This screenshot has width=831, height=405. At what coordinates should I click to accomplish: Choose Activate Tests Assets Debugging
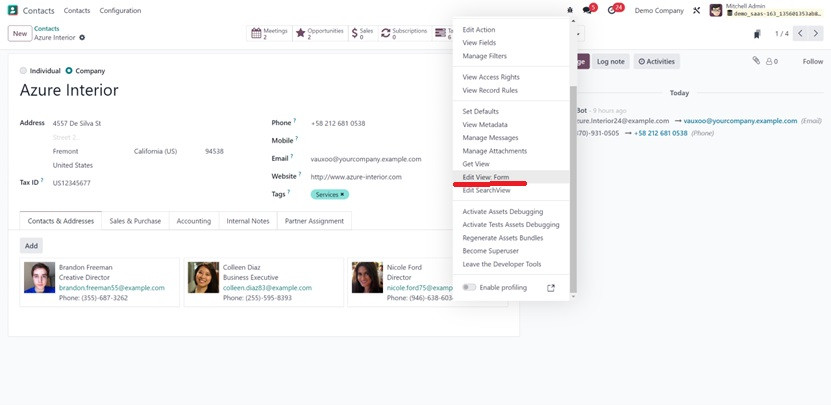pos(511,224)
